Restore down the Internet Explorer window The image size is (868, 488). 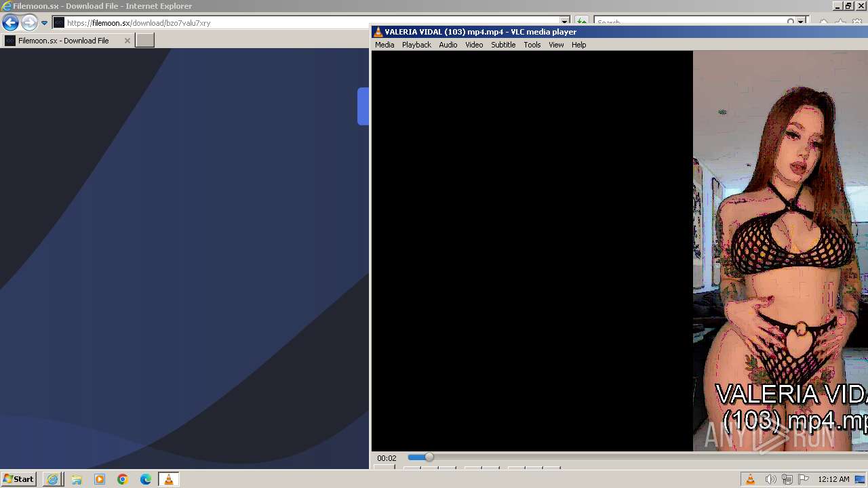pos(848,6)
